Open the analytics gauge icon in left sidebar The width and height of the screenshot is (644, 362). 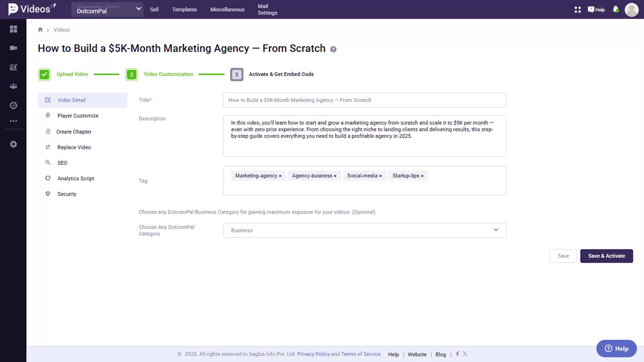[x=13, y=105]
